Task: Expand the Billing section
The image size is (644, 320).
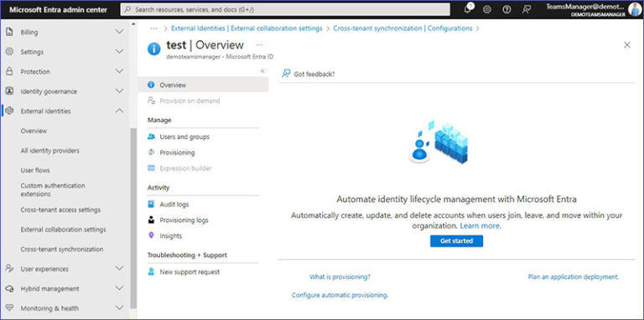Action: (x=119, y=32)
